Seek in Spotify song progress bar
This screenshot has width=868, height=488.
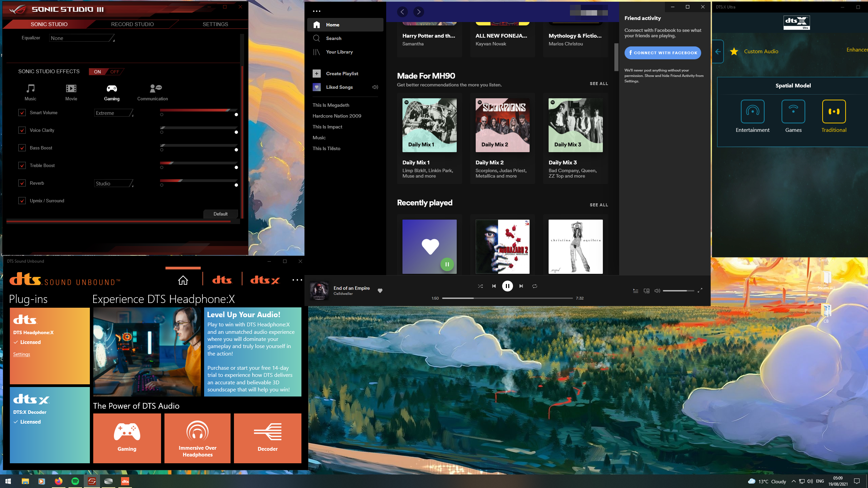[x=507, y=298]
